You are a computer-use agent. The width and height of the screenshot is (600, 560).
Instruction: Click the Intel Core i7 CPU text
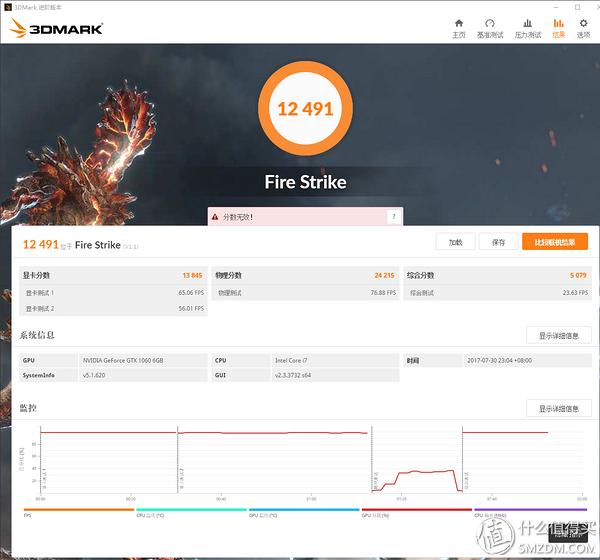tap(291, 361)
